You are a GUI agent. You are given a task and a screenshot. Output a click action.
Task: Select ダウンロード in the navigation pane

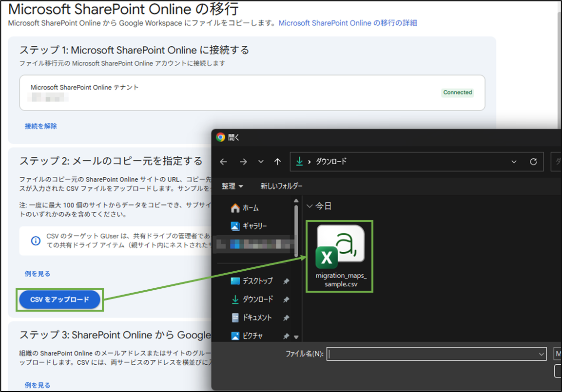[252, 299]
